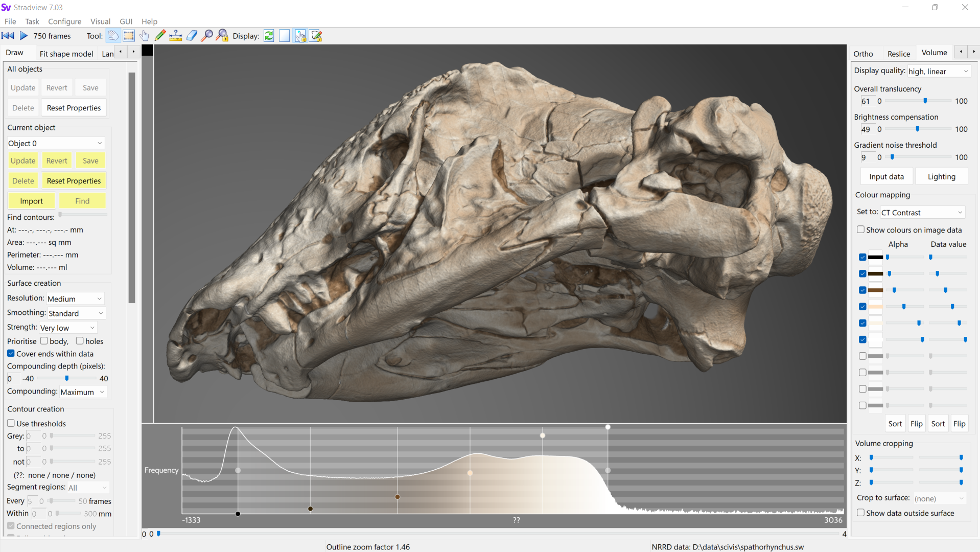Select the rectangular region selection tool
Viewport: 980px width, 552px height.
point(129,36)
